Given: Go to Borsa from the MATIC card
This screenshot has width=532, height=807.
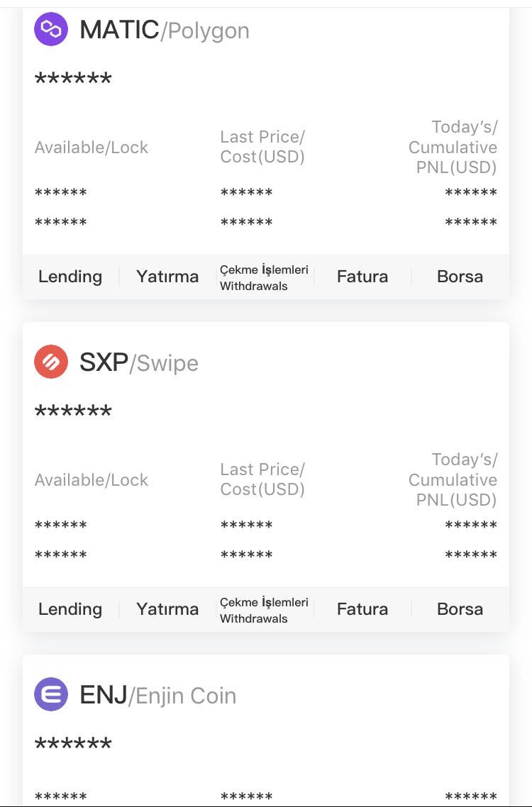Looking at the screenshot, I should (x=460, y=277).
